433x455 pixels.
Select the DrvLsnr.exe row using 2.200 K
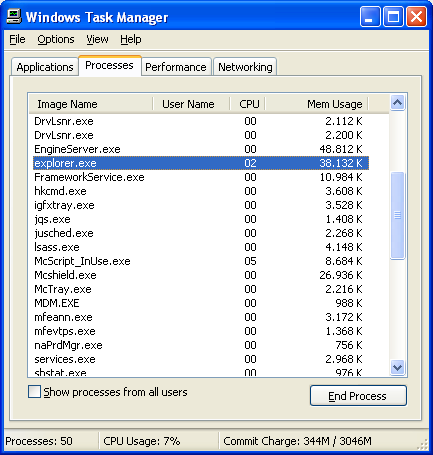[x=201, y=135]
